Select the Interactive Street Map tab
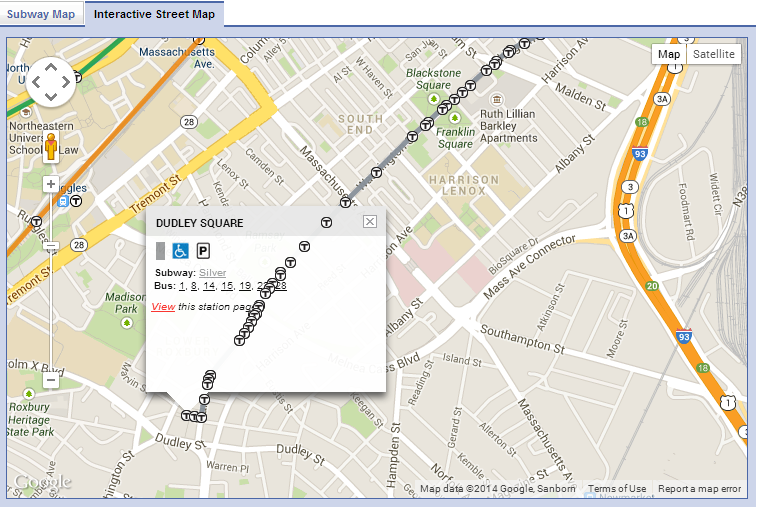Image resolution: width=757 pixels, height=509 pixels. 154,14
